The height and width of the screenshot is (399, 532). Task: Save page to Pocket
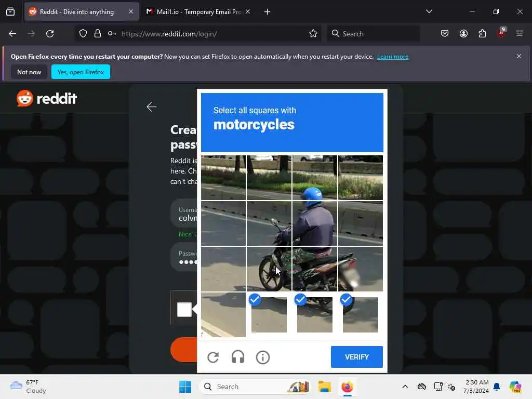coord(445,34)
